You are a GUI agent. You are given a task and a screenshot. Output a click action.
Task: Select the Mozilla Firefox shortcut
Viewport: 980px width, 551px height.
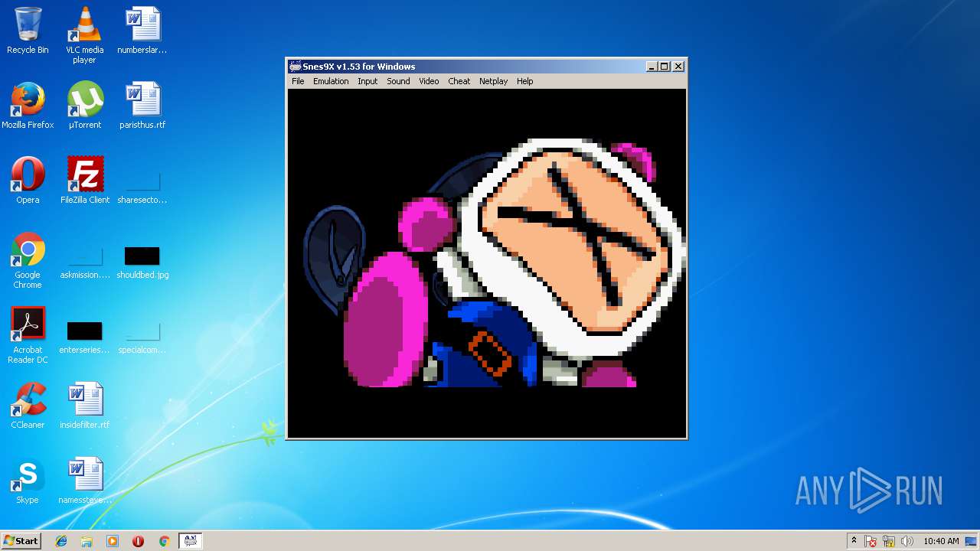click(28, 106)
